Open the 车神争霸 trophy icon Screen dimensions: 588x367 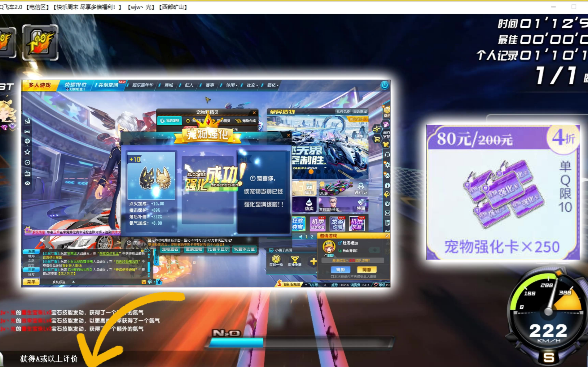pos(294,261)
